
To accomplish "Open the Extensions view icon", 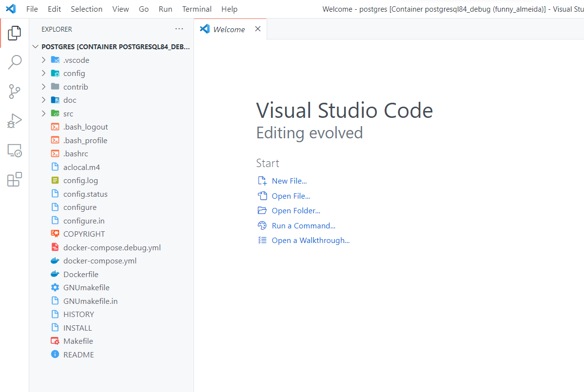I will (15, 179).
